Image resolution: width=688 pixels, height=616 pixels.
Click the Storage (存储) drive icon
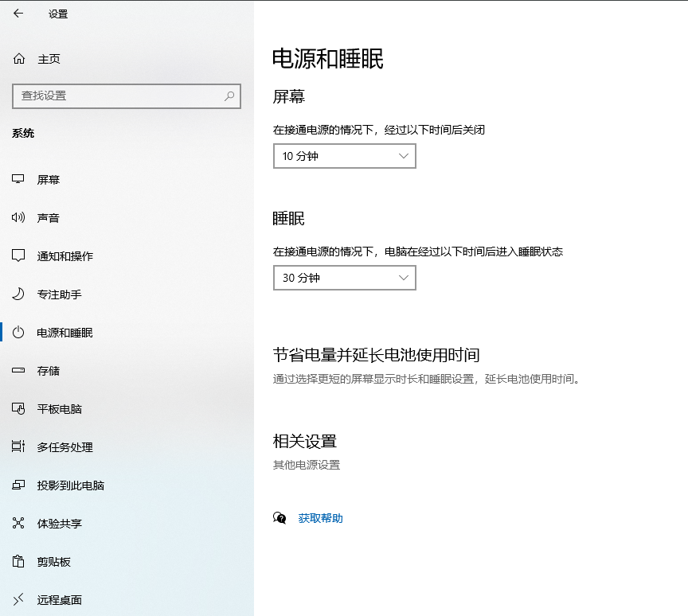tap(18, 370)
